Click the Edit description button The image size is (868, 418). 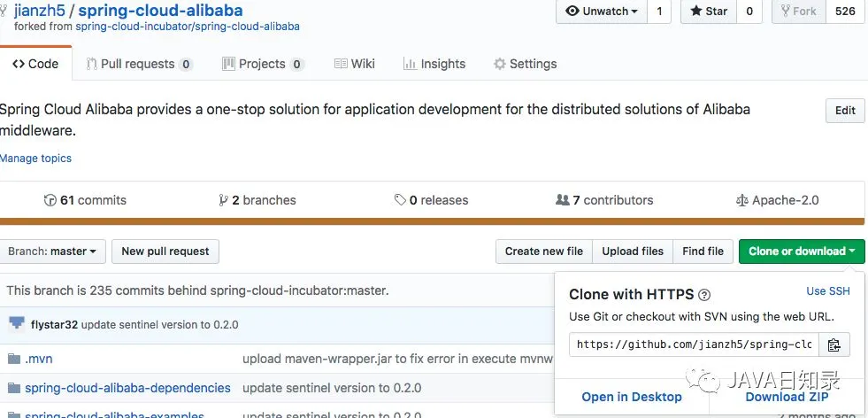845,111
